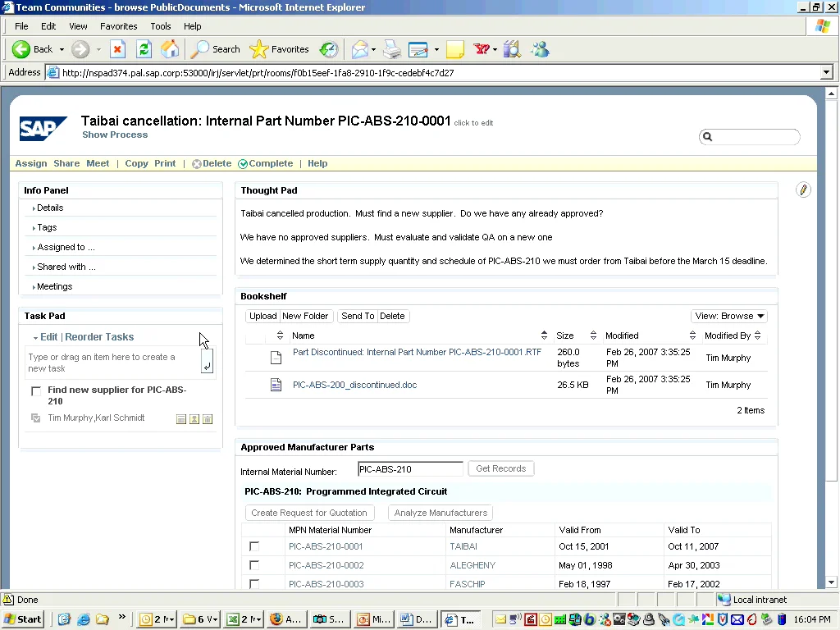
Task: Click the task trash delete icon
Action: click(x=208, y=419)
